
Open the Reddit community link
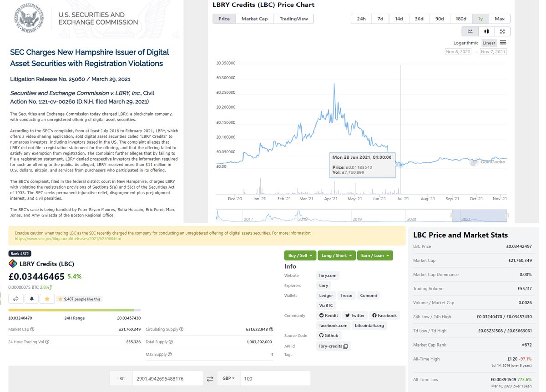[329, 315]
